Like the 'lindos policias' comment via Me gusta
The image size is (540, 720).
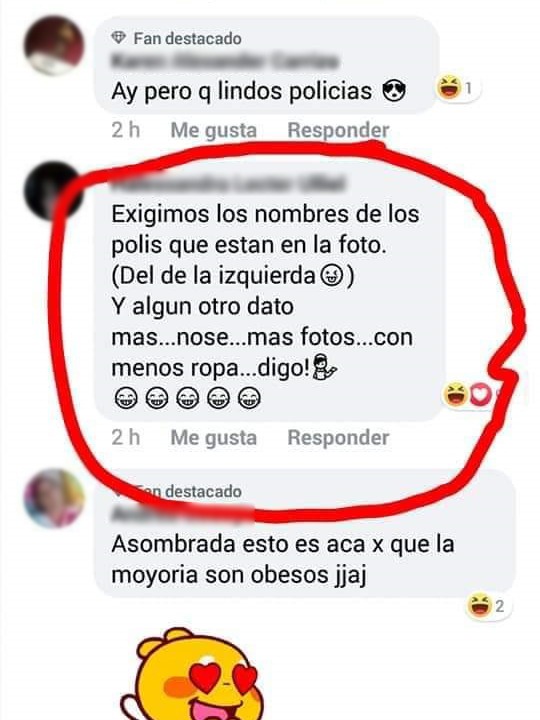214,130
